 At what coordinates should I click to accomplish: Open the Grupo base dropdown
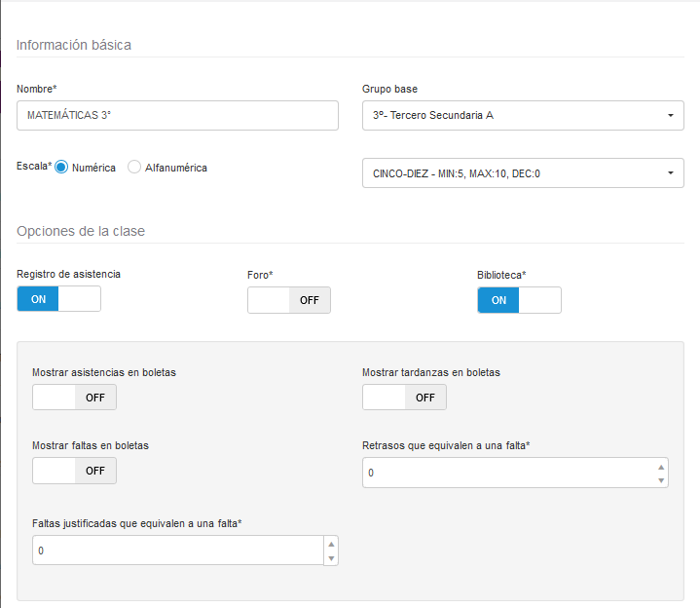[522, 115]
